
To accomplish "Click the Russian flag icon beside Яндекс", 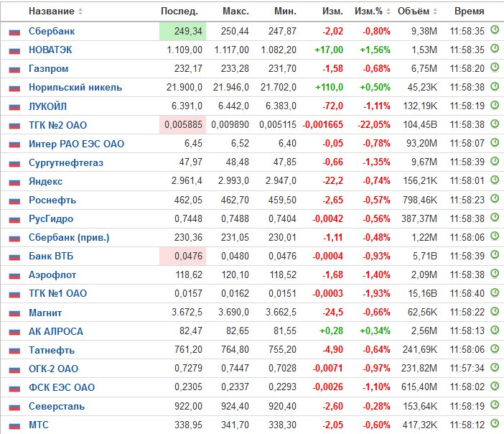I will point(14,182).
